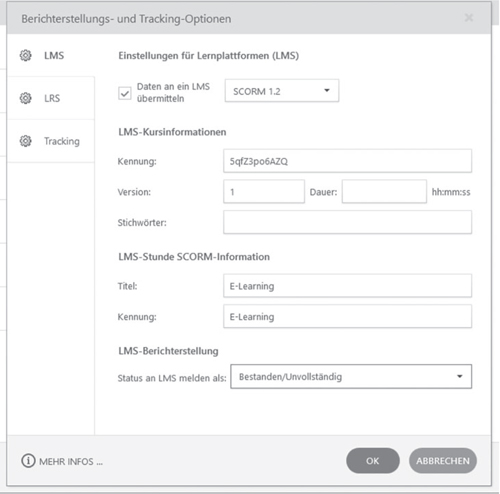Switch to the LRS tab
500x494 pixels.
(x=51, y=98)
